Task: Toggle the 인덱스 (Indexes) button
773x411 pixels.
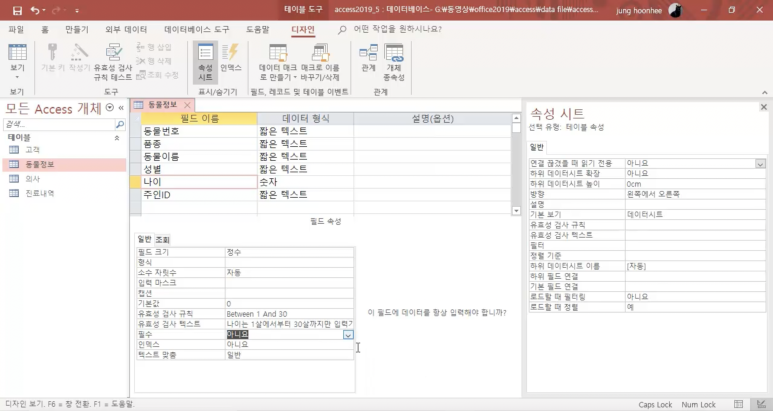Action: tap(230, 58)
